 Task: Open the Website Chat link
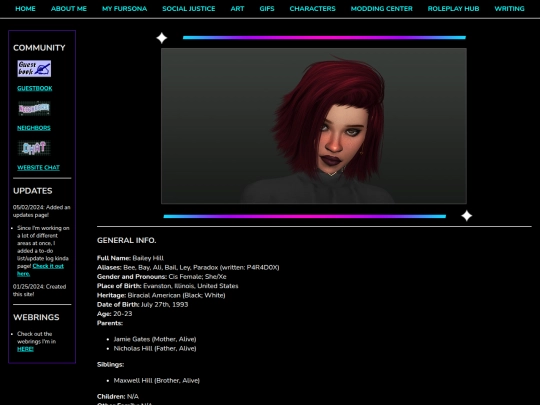click(38, 168)
